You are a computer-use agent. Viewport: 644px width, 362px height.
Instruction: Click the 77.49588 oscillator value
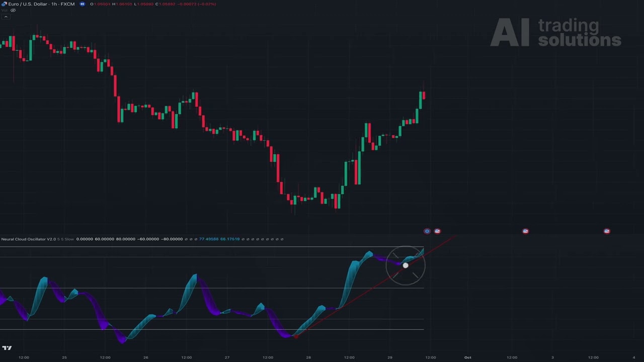(x=209, y=239)
